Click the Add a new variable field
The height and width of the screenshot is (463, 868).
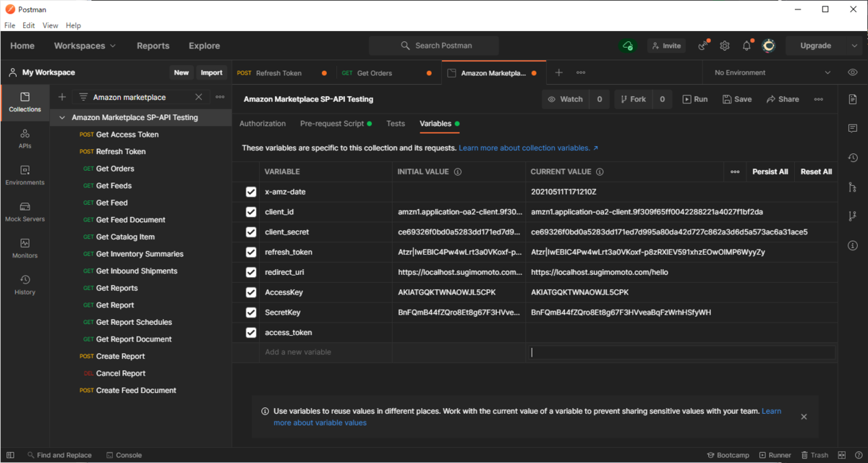pyautogui.click(x=325, y=352)
